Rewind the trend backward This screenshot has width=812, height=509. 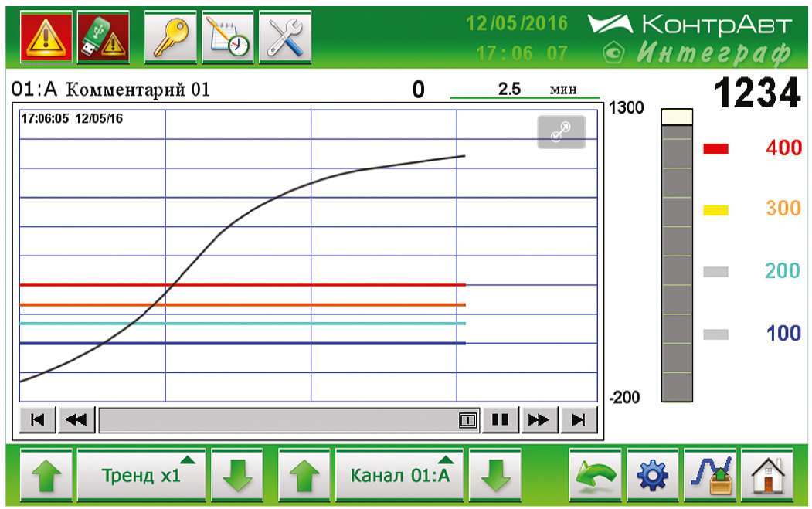[76, 420]
